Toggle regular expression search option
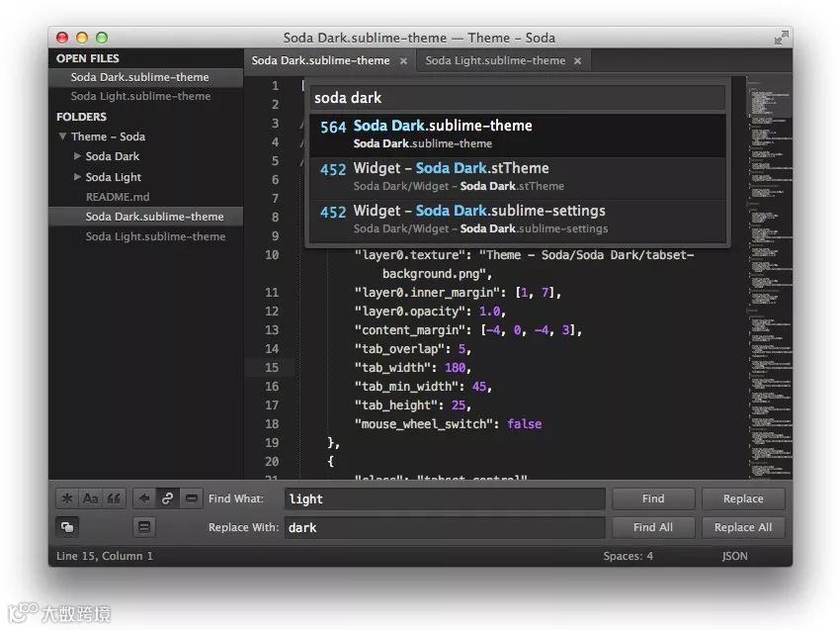The width and height of the screenshot is (840, 630). pyautogui.click(x=67, y=498)
